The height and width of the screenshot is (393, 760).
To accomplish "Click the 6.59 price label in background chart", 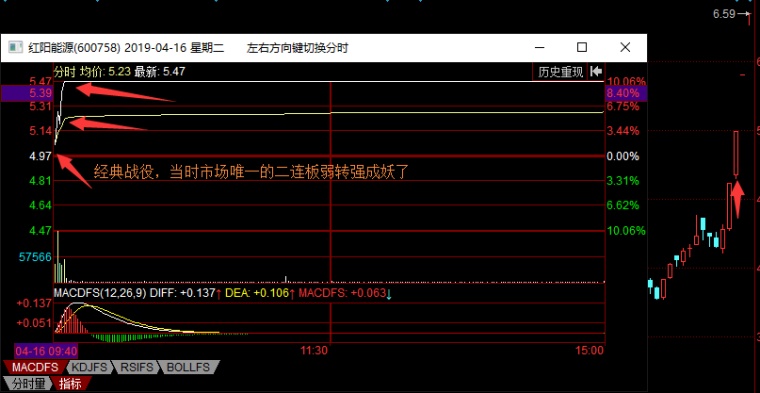I will click(x=724, y=15).
